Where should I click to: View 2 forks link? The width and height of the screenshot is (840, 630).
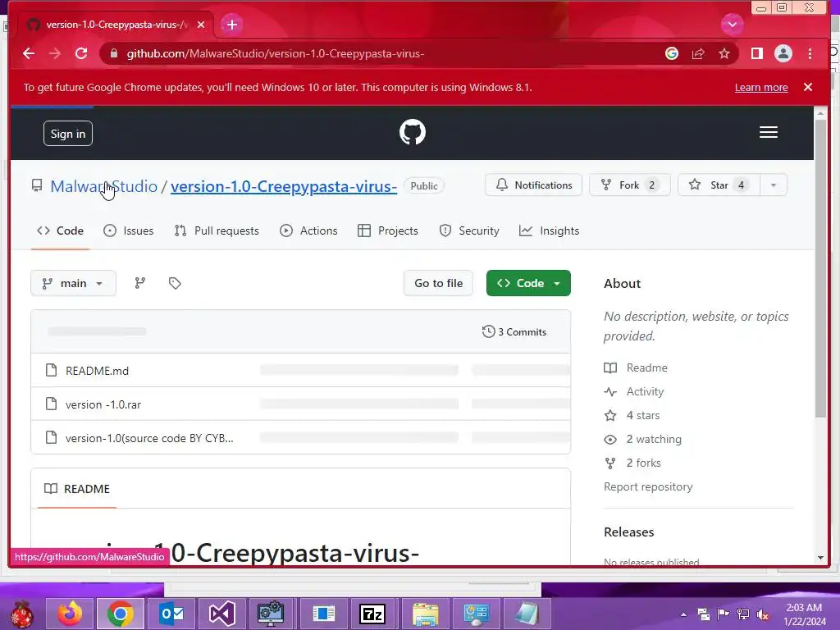[632, 463]
